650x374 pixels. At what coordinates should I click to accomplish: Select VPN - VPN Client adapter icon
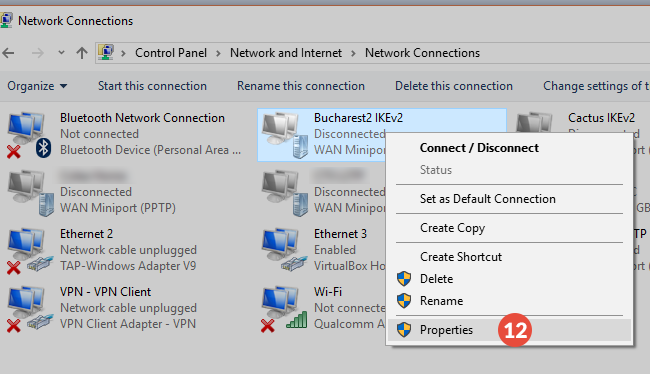(x=31, y=309)
